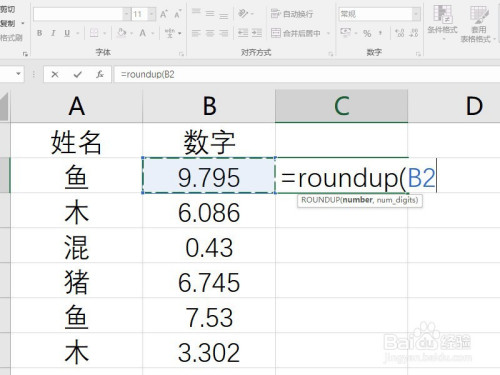This screenshot has width=500, height=375.
Task: Click cell containing 6.745
Action: (209, 281)
